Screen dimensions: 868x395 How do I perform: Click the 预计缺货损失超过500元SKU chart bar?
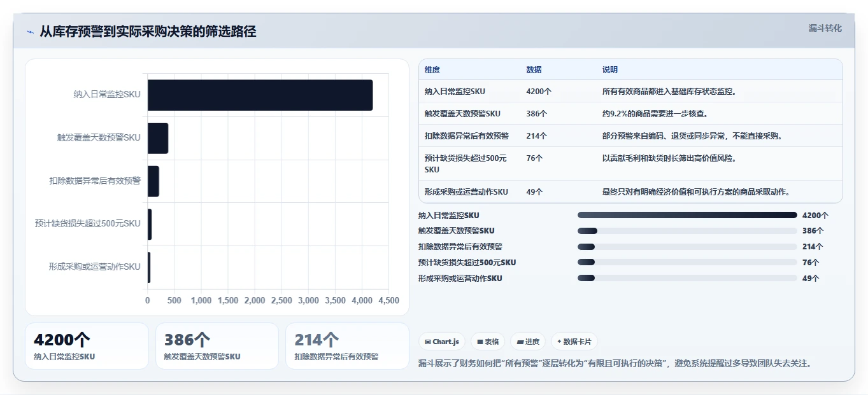pos(150,224)
